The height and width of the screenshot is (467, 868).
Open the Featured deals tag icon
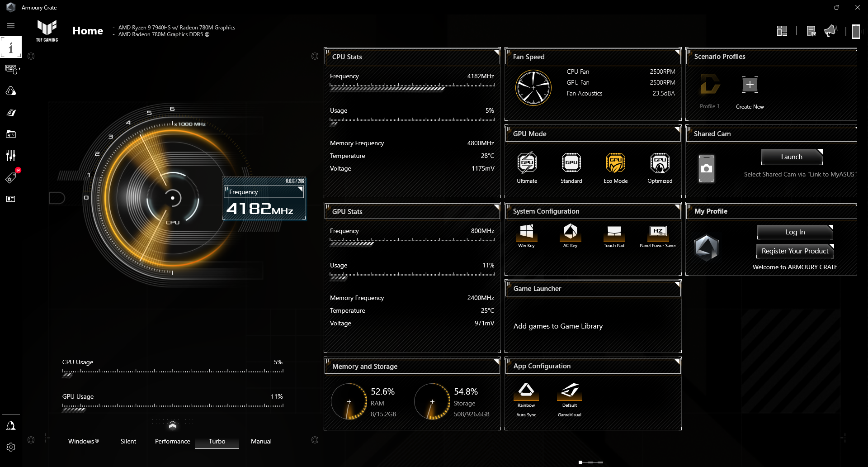11,177
